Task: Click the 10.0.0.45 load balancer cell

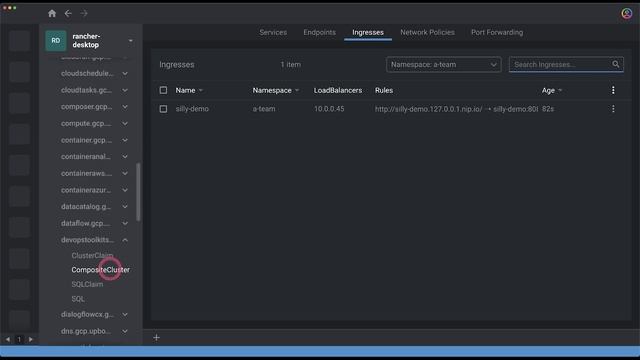Action: pos(329,109)
